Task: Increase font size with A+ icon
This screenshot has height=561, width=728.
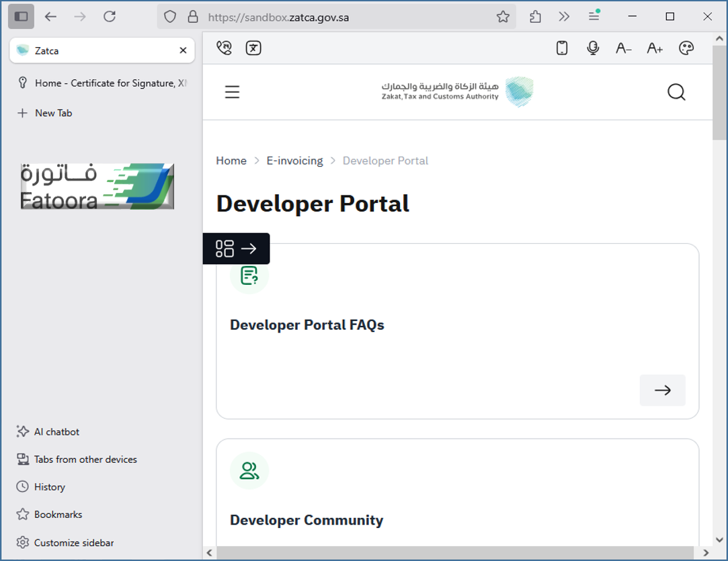Action: point(654,48)
